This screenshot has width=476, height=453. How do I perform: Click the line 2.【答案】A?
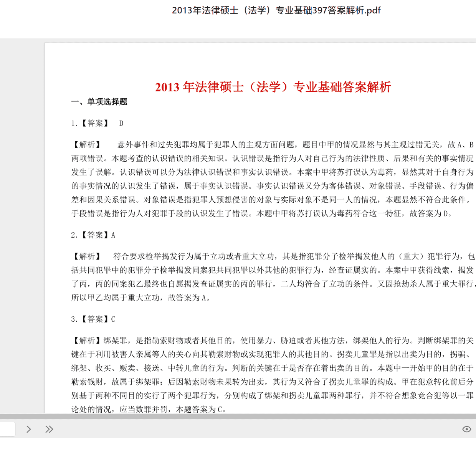pyautogui.click(x=93, y=235)
